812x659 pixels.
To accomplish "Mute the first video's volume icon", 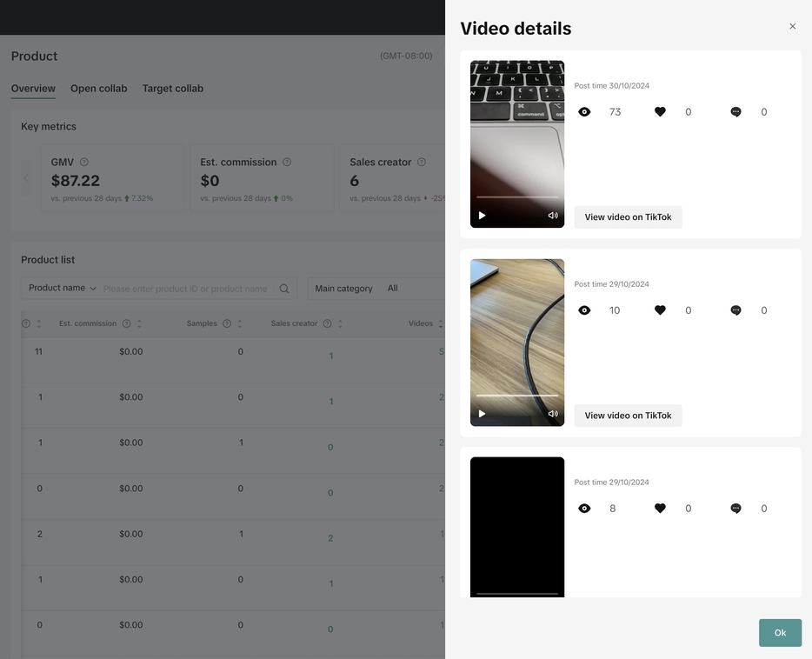I will [x=552, y=216].
